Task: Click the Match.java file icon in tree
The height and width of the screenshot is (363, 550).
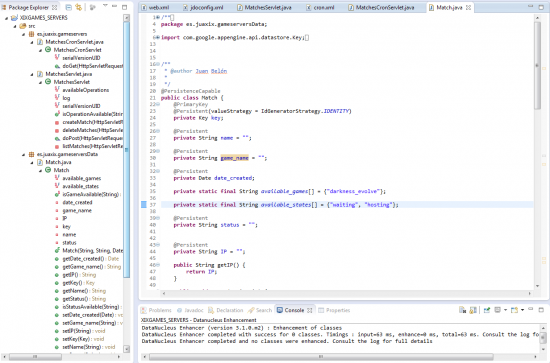Action: tap(40, 162)
